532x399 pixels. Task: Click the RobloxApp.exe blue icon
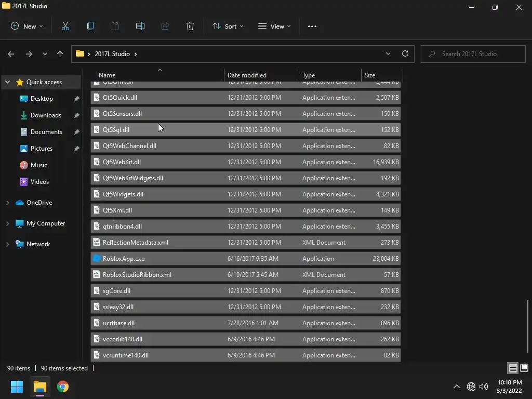[x=97, y=258]
